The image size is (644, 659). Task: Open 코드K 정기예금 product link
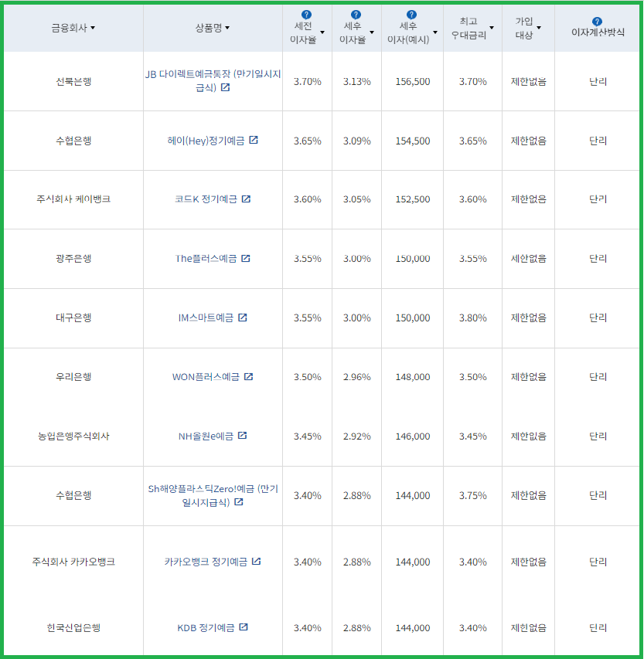tap(206, 199)
